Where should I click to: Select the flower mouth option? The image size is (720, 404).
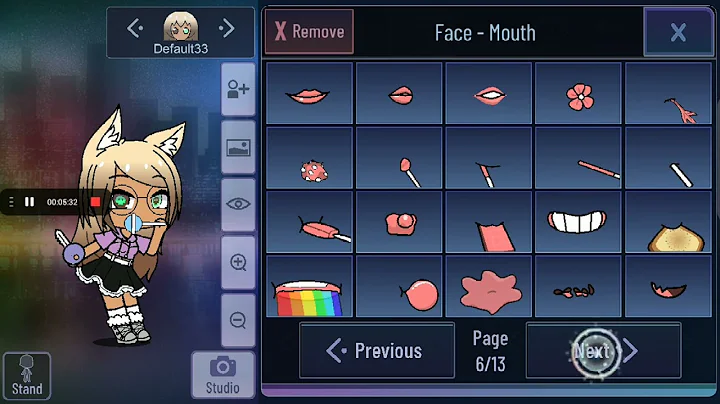(x=578, y=94)
